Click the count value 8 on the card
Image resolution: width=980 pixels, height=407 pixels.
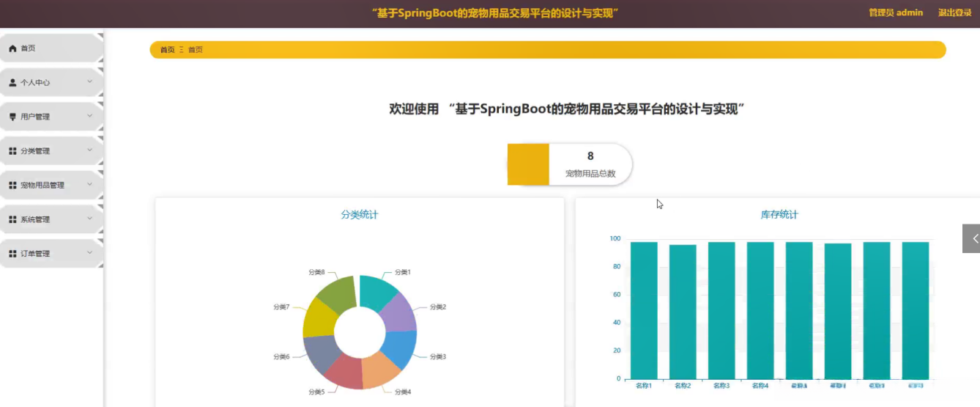pos(590,156)
